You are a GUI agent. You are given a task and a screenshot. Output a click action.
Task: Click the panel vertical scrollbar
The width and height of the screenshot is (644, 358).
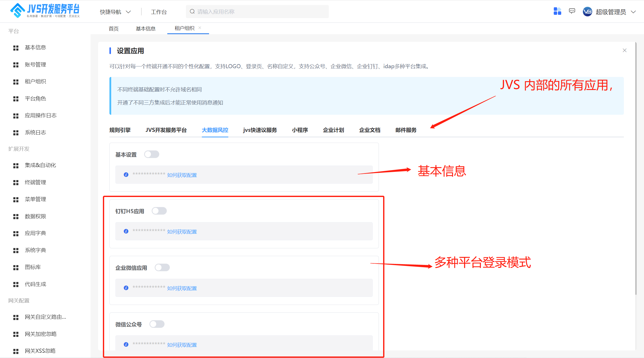coord(636,169)
